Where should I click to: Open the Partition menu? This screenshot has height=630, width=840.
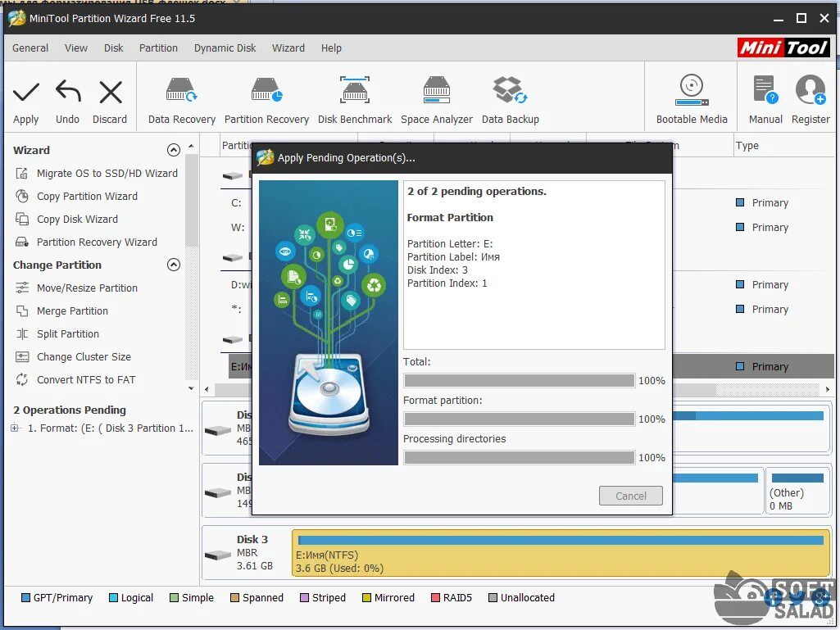(x=158, y=48)
